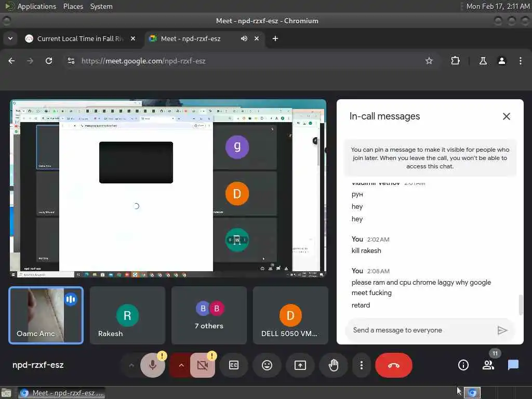Viewport: 532px width, 399px height.
Task: Open the Places menu
Action: click(x=73, y=6)
